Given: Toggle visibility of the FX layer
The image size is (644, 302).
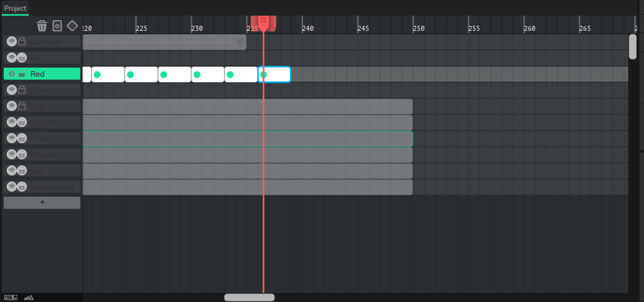Looking at the screenshot, I should 12,58.
